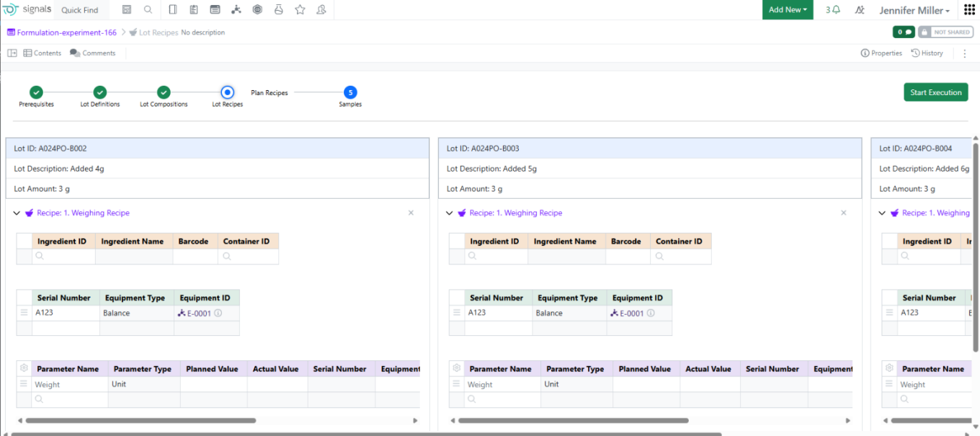Click Balance cell in lot B003

coord(569,313)
